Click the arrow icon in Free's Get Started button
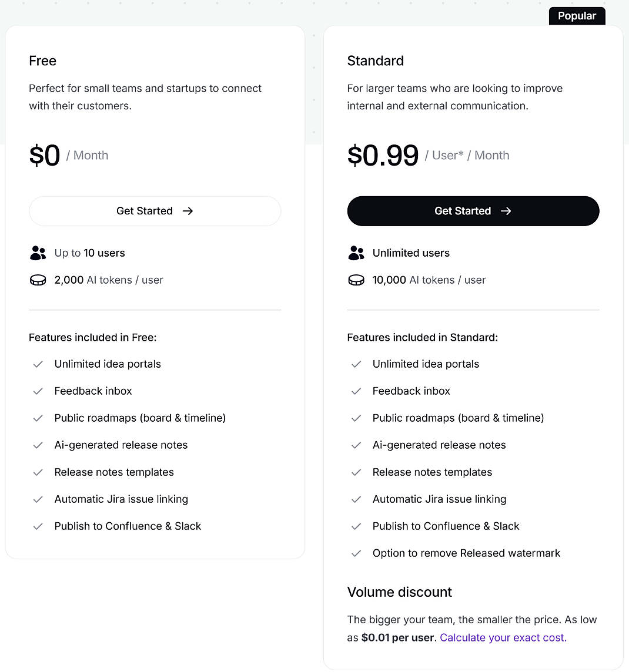The width and height of the screenshot is (629, 672). (188, 211)
